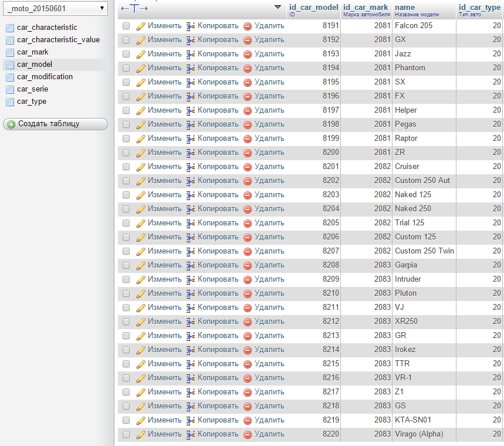Open the car_modification table

pyautogui.click(x=45, y=77)
